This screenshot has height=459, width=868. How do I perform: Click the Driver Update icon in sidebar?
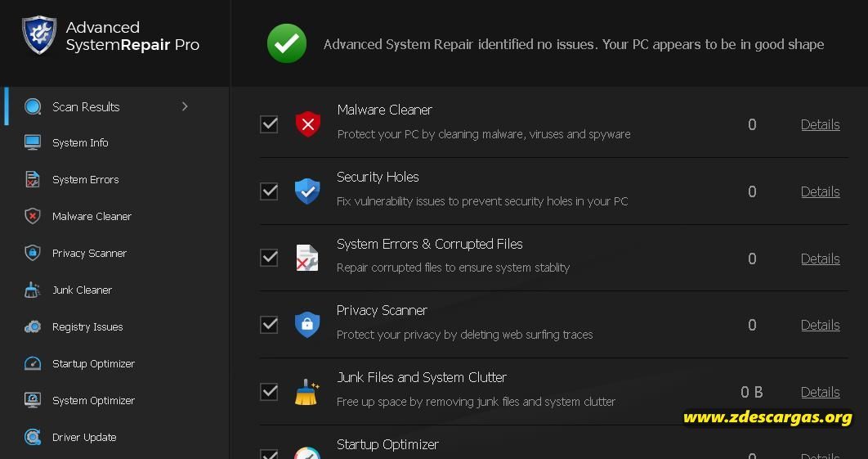tap(33, 437)
